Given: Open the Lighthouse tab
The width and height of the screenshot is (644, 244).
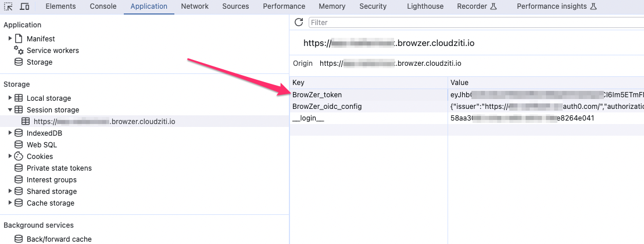Looking at the screenshot, I should point(425,6).
